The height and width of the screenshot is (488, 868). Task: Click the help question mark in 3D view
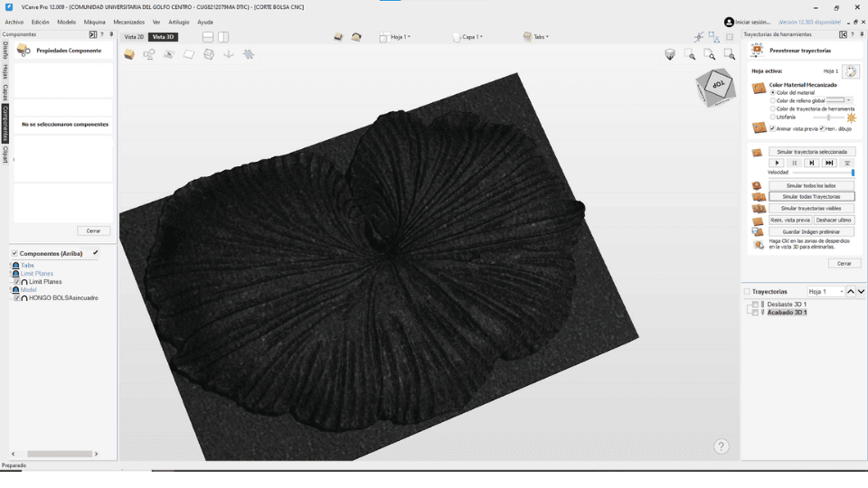721,446
